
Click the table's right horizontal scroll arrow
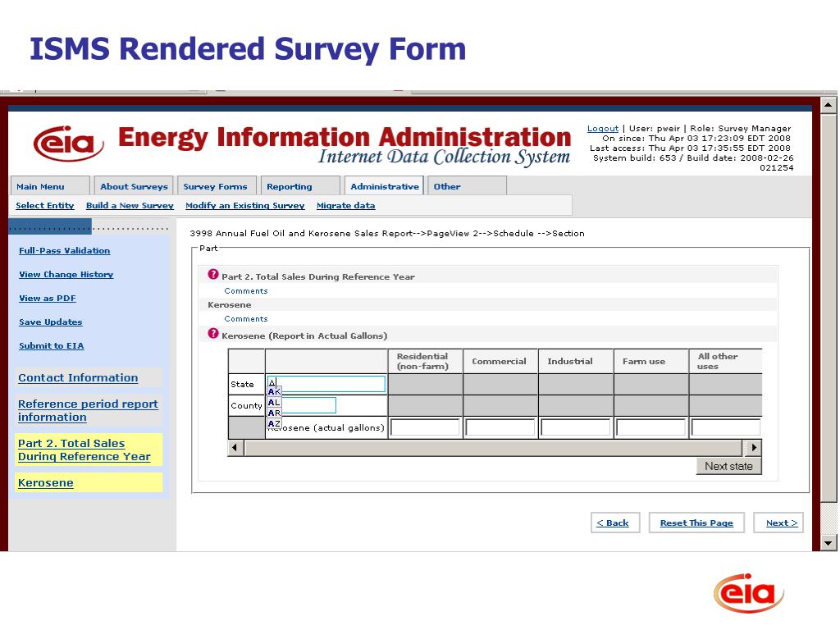[x=753, y=447]
